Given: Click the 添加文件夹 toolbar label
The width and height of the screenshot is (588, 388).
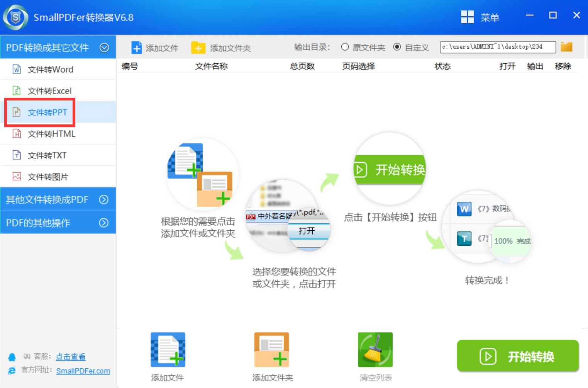Looking at the screenshot, I should (x=230, y=48).
